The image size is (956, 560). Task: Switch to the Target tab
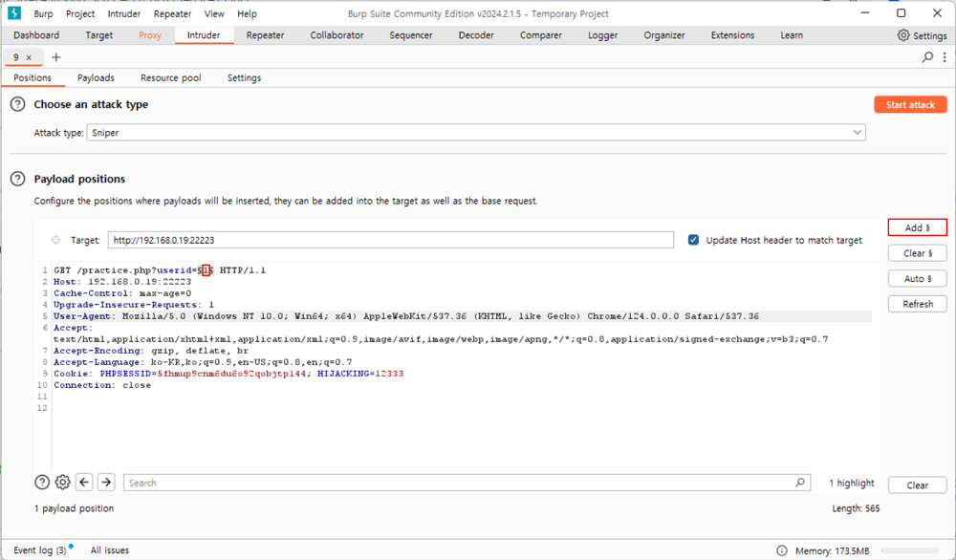(98, 35)
